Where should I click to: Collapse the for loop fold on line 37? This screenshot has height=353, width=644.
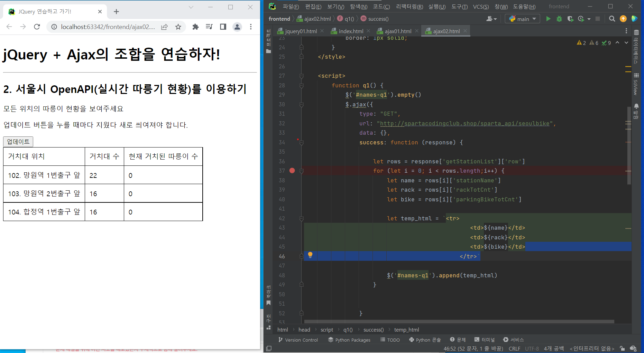point(301,171)
